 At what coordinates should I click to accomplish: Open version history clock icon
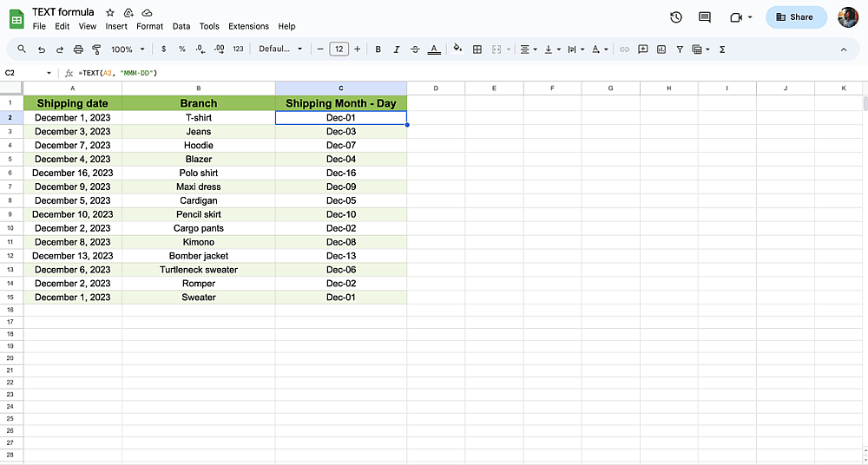676,17
